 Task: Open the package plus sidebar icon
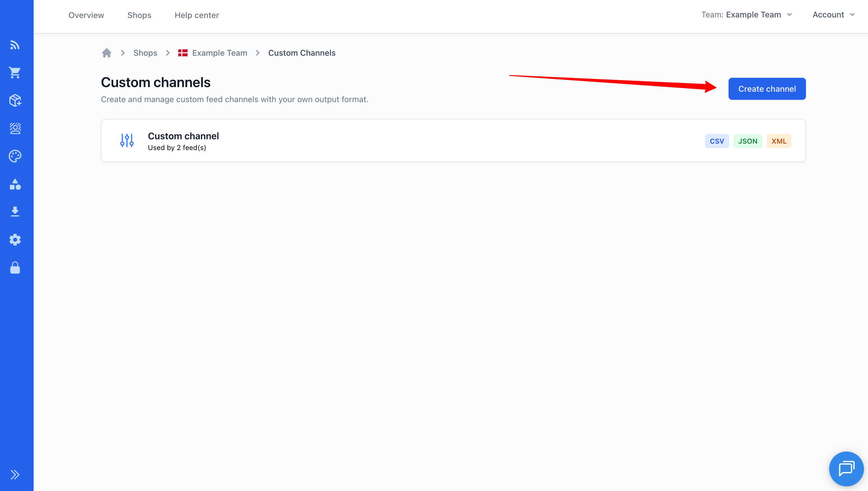(x=15, y=100)
